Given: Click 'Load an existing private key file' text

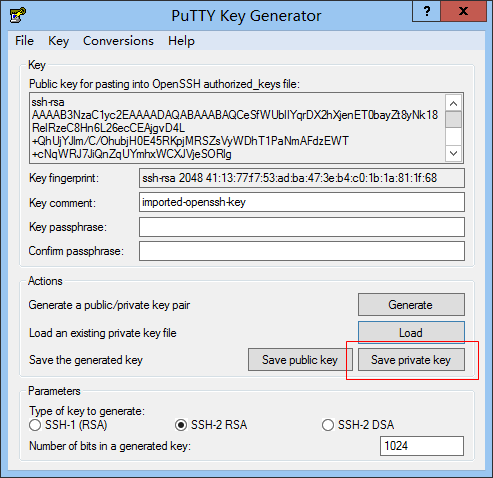Looking at the screenshot, I should (103, 333).
